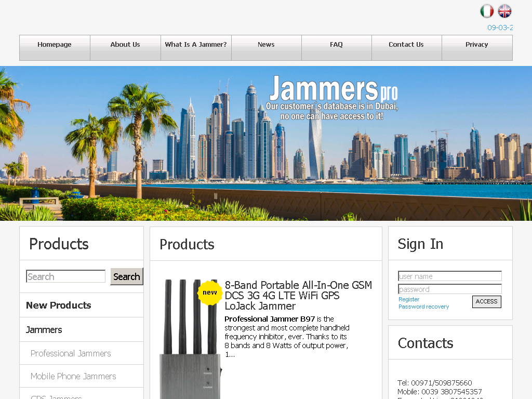Open the Privacy page
This screenshot has height=399, width=532.
(x=477, y=48)
